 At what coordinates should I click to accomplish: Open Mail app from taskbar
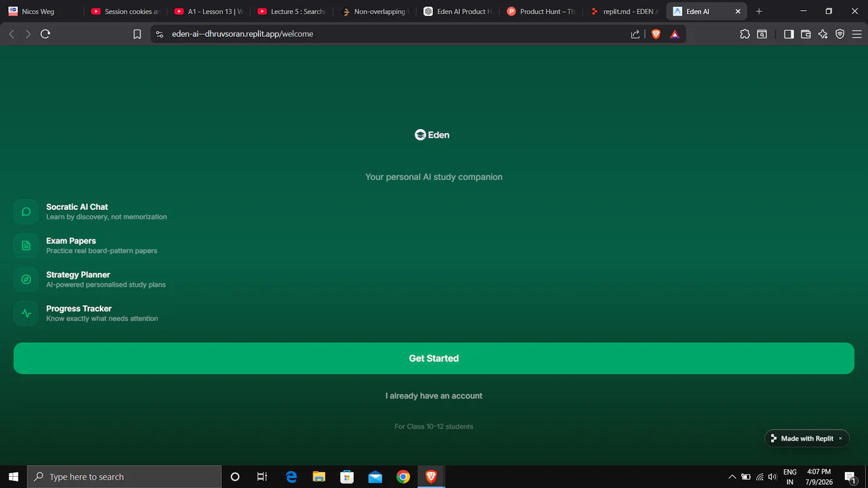[375, 477]
